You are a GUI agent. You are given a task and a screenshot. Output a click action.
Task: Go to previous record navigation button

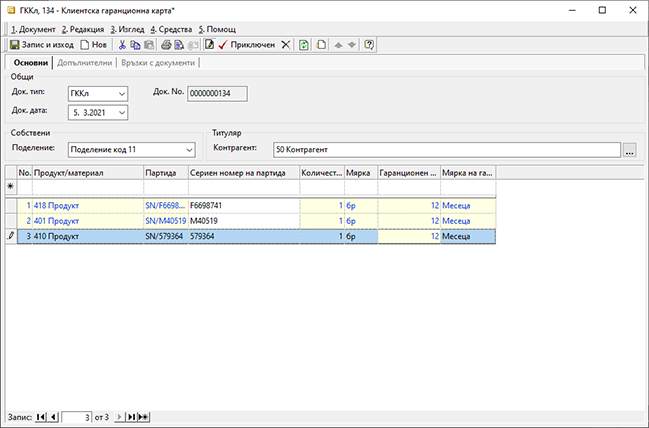click(x=54, y=417)
